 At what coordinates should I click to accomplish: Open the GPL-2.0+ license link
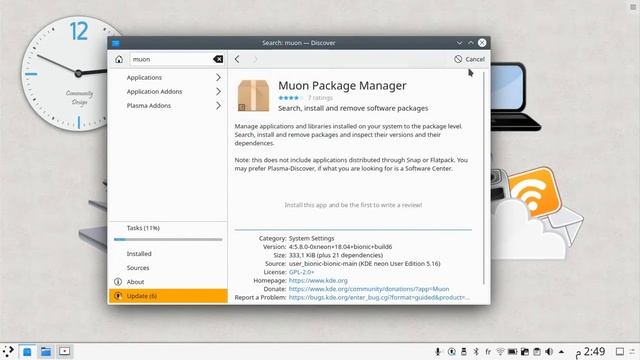(x=301, y=272)
